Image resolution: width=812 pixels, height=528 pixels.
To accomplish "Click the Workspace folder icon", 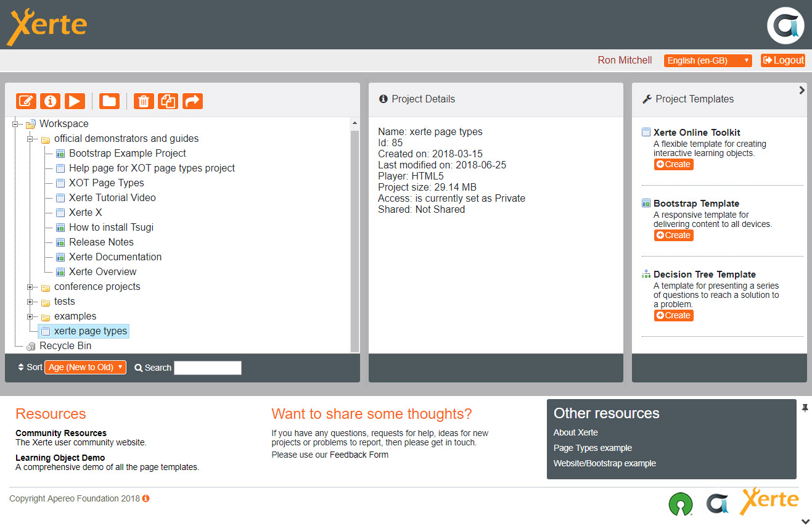I will click(31, 124).
